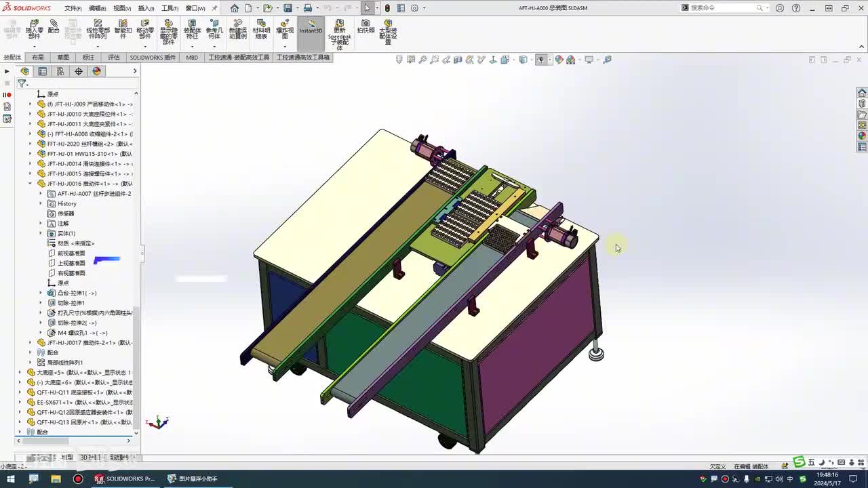
Task: Open the 视图(V) menu
Action: pyautogui.click(x=122, y=8)
